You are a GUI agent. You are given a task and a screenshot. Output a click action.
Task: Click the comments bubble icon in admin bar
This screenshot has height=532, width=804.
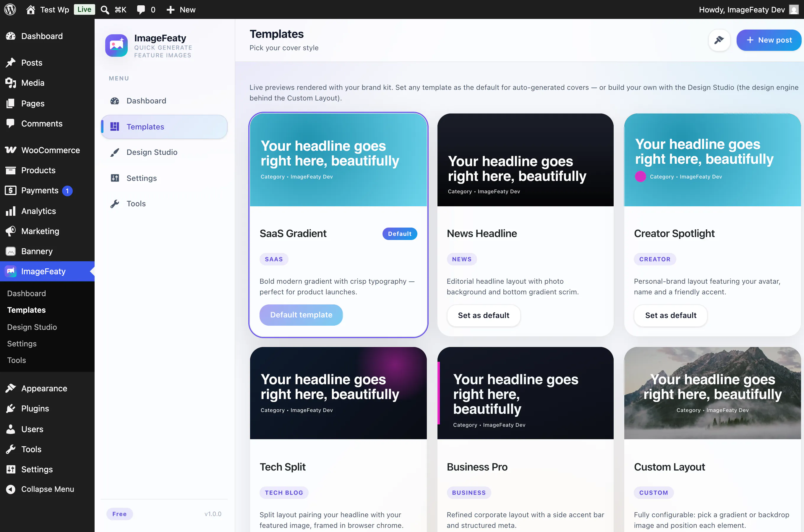pos(141,9)
